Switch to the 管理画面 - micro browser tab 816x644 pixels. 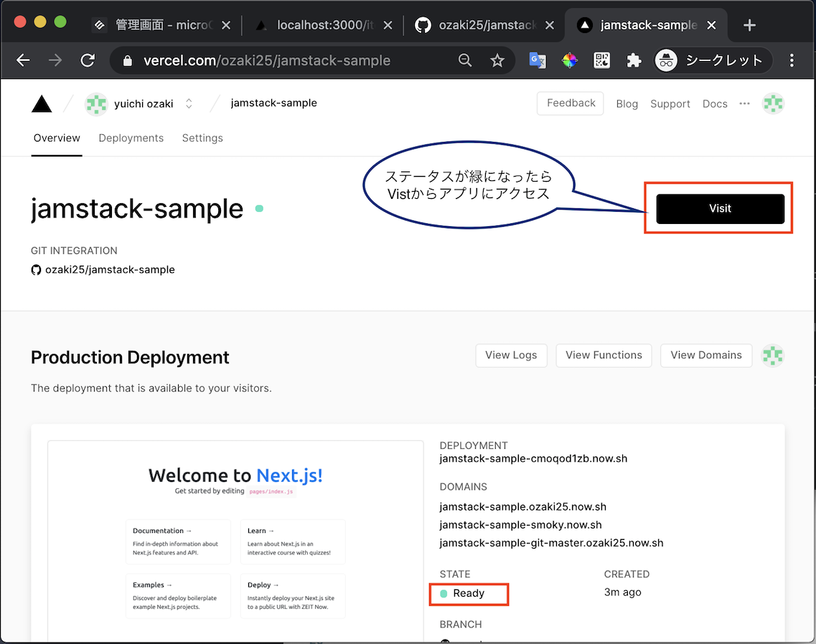[162, 25]
